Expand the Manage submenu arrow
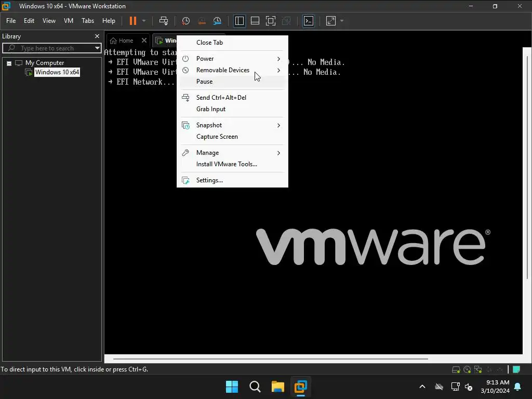The image size is (532, 399). click(278, 153)
